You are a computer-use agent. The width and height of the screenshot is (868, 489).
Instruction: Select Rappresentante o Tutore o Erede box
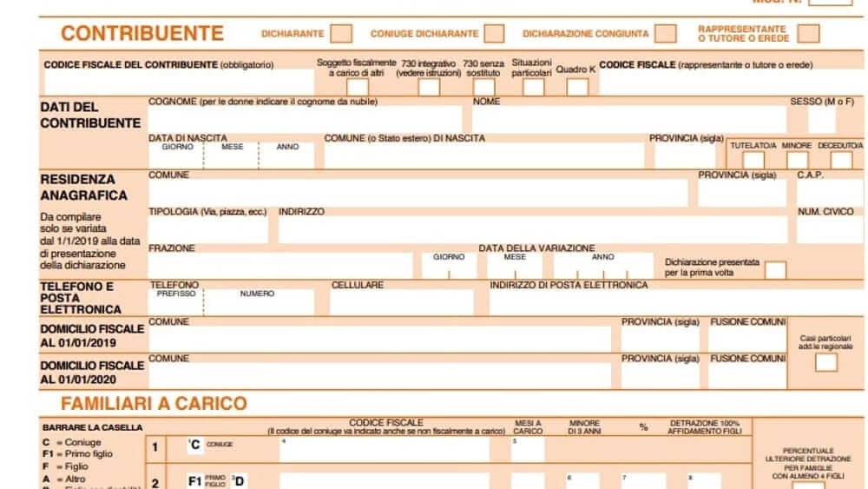point(808,34)
